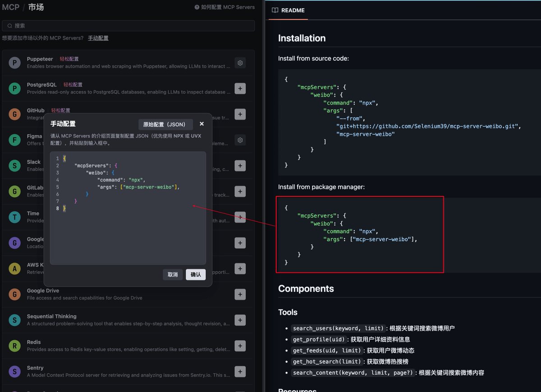Click the Figma avatar icon
The image size is (541, 392).
[x=15, y=140]
